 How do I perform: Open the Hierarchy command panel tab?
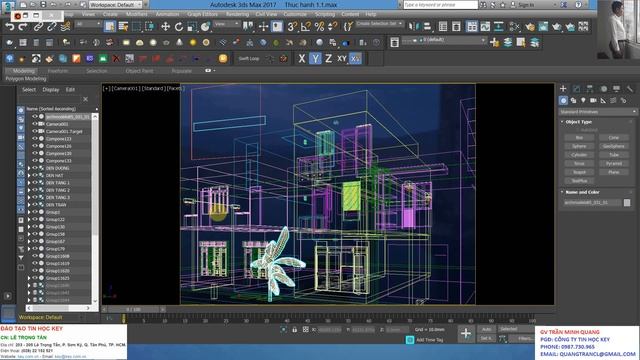pos(590,89)
